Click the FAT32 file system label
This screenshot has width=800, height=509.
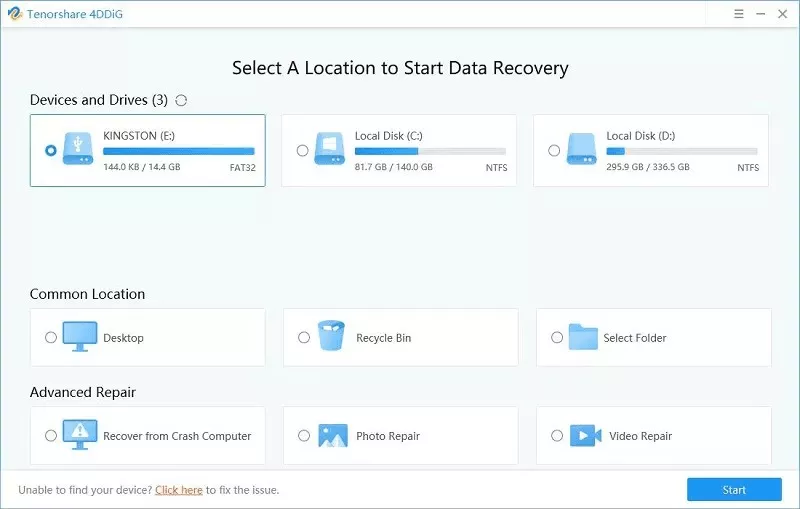click(242, 167)
